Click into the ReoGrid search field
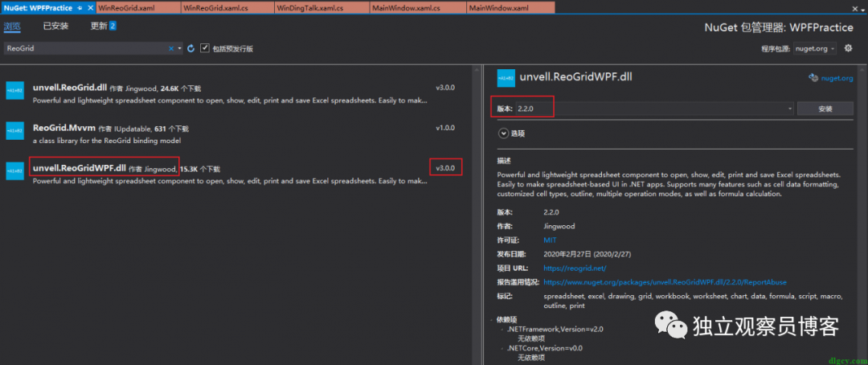The image size is (868, 365). pyautogui.click(x=86, y=49)
